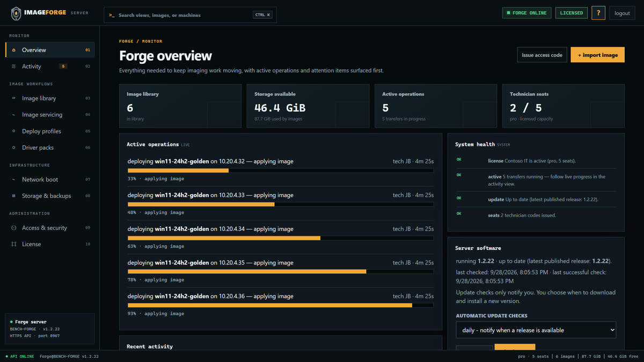Click the LICENSED status badge
This screenshot has width=644, height=362.
572,13
